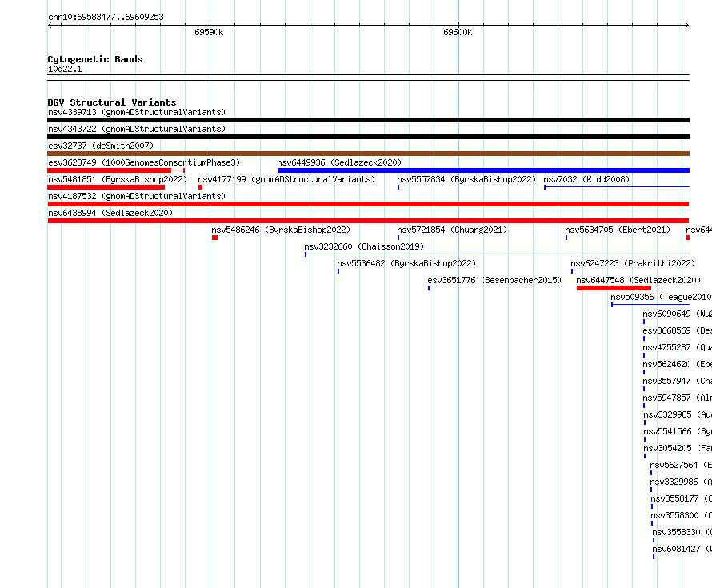Screen dimensions: 712x588
Task: Click the small red nsv4177199 marker
Action: 200,187
